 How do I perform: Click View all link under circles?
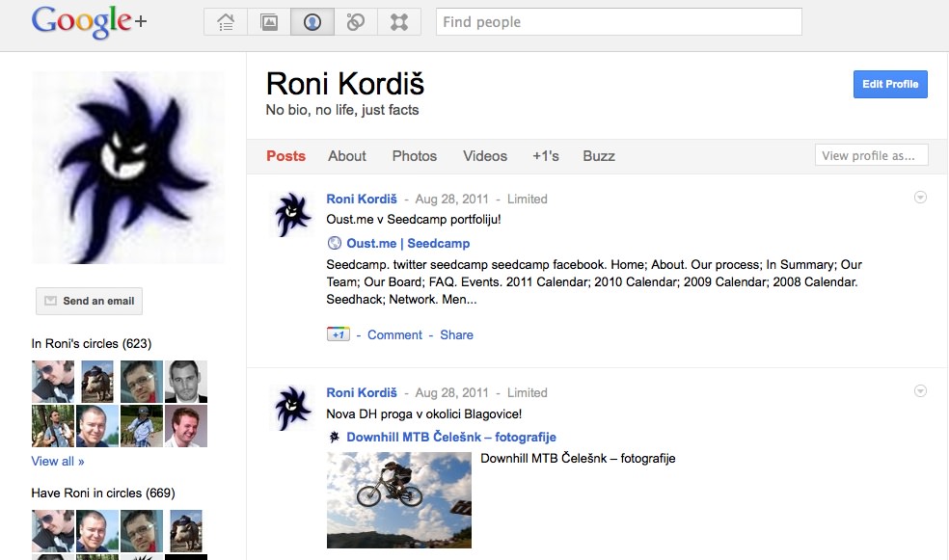click(x=58, y=462)
